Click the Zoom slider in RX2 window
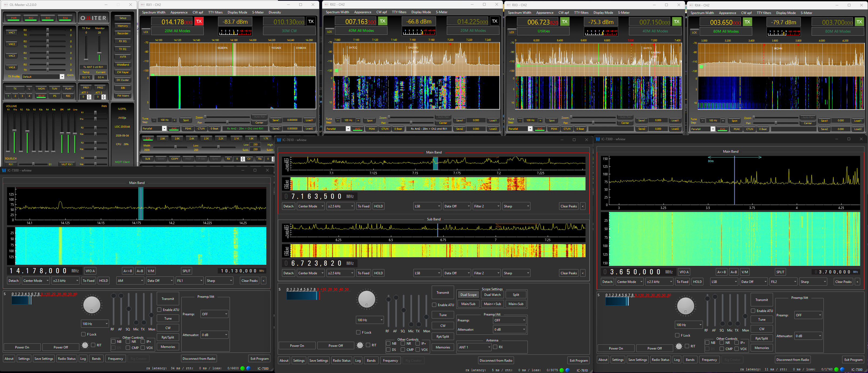The width and height of the screenshot is (868, 373). [x=411, y=117]
